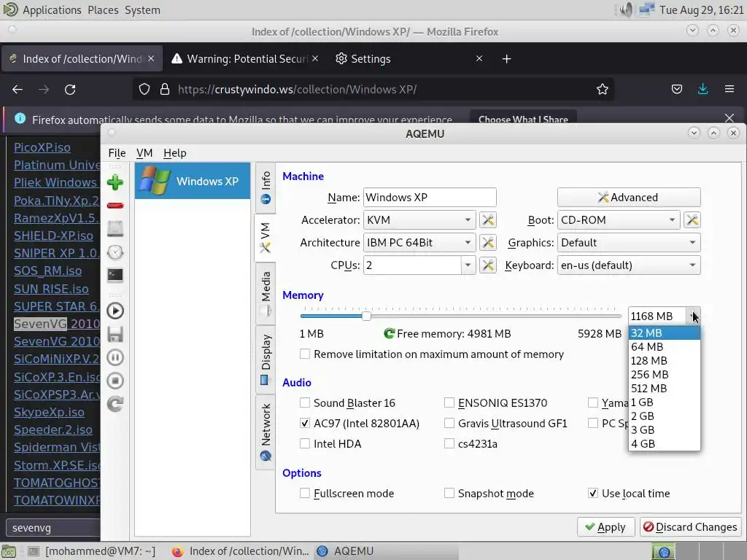Viewport: 747px width, 560px height.
Task: Enable Remove limitation on maximum memory
Action: coord(305,354)
